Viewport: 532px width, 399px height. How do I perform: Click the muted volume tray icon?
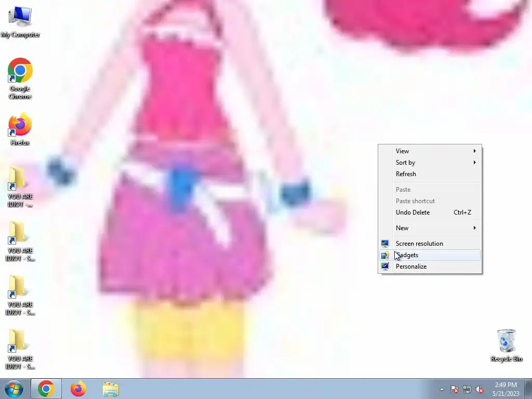(480, 390)
